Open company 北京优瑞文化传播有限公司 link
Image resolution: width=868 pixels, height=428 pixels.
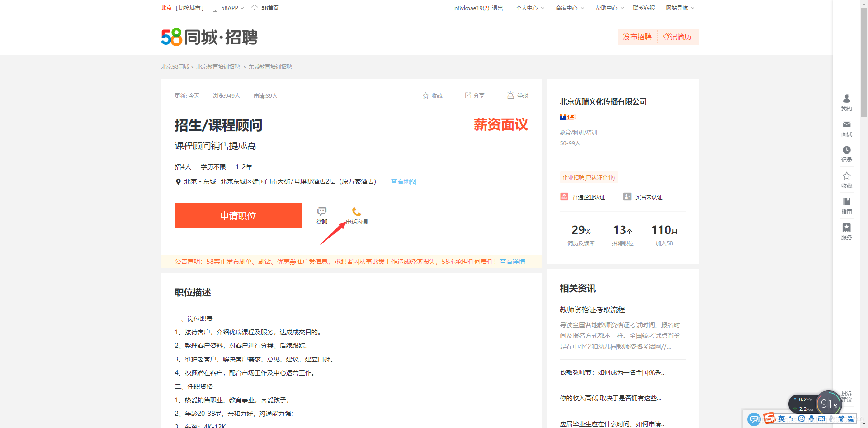tap(603, 101)
